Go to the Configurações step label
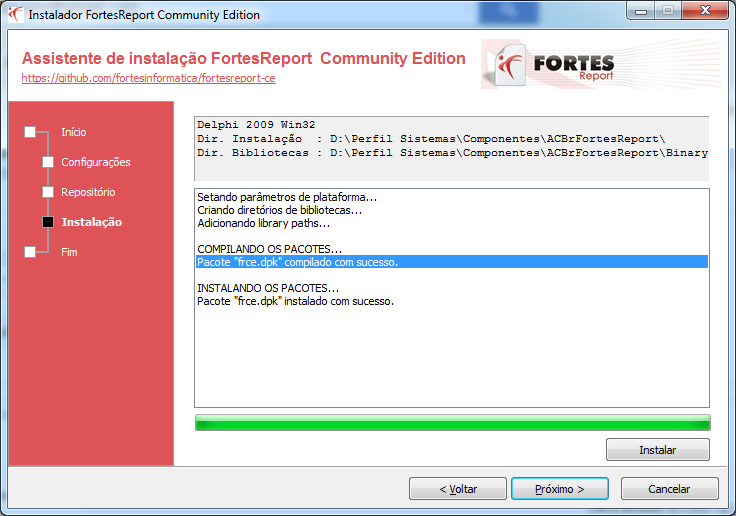 (x=96, y=162)
